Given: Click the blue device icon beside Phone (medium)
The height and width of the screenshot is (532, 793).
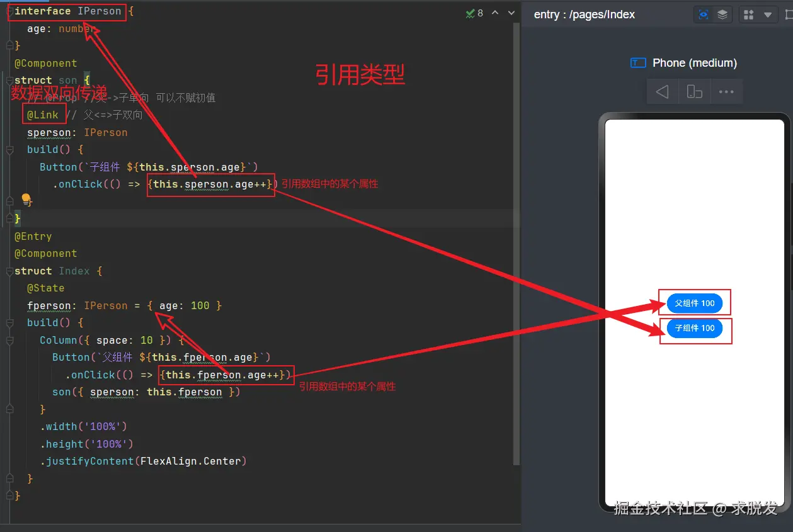Looking at the screenshot, I should tap(638, 62).
